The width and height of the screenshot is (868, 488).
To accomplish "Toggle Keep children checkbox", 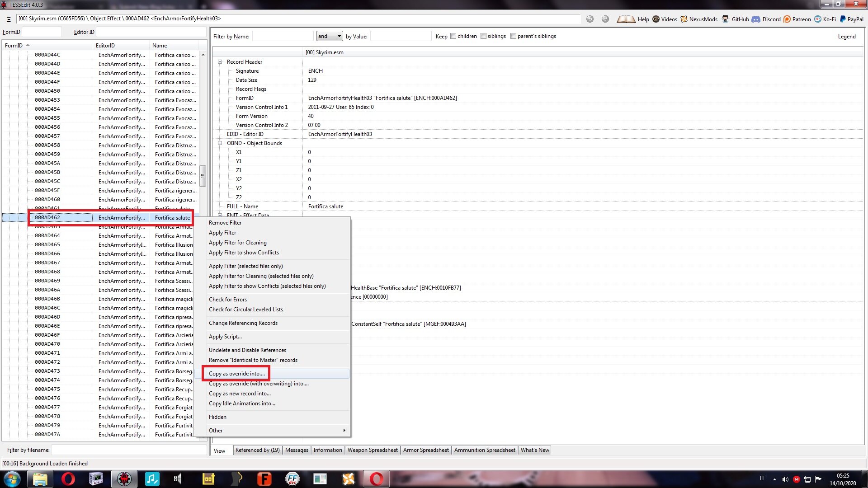I will [x=453, y=36].
